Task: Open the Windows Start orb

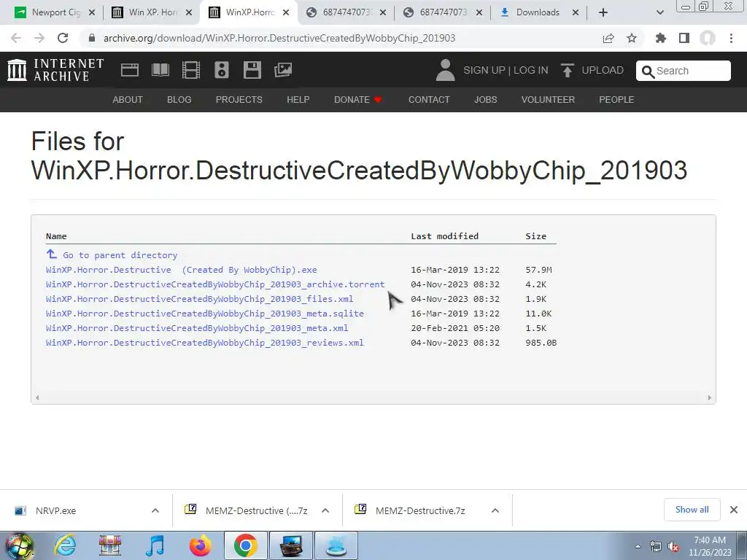Action: (x=20, y=546)
